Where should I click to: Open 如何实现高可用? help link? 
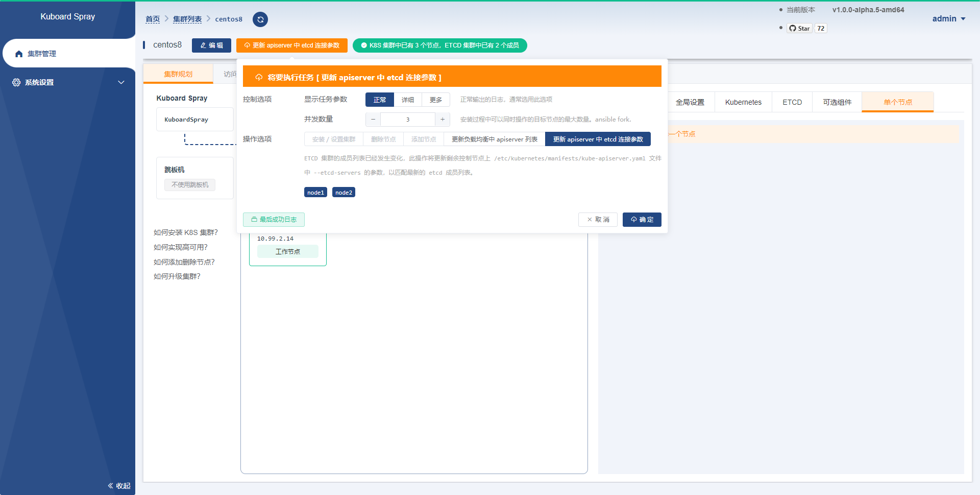181,247
